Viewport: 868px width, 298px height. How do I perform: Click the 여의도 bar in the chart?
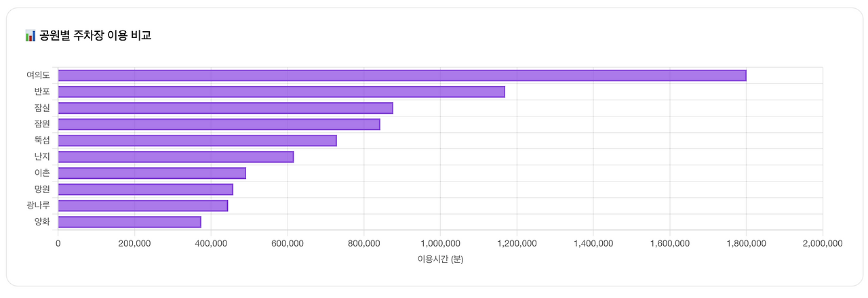(402, 75)
